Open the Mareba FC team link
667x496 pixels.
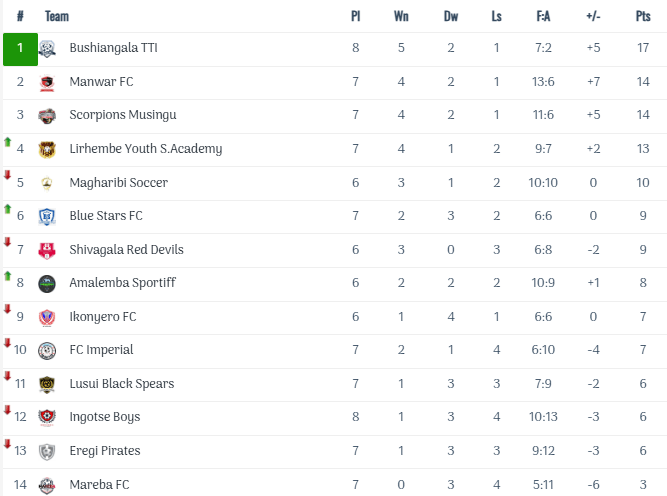point(99,485)
